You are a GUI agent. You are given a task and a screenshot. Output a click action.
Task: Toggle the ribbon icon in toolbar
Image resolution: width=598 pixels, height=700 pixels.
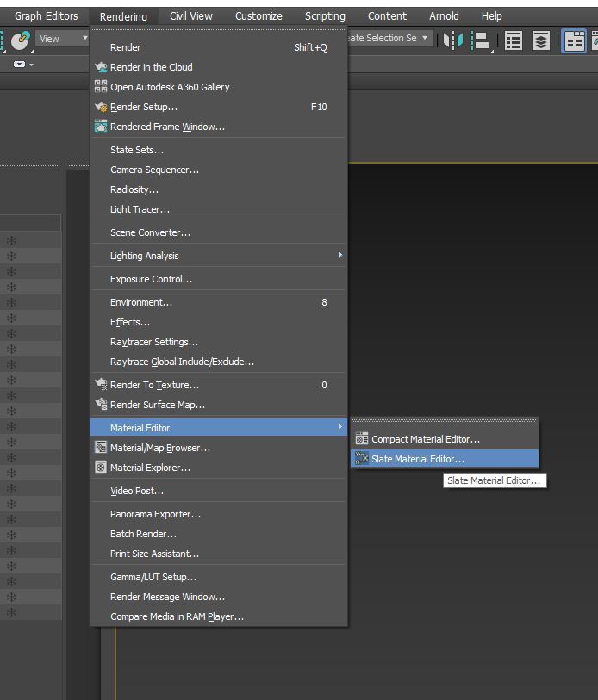575,40
